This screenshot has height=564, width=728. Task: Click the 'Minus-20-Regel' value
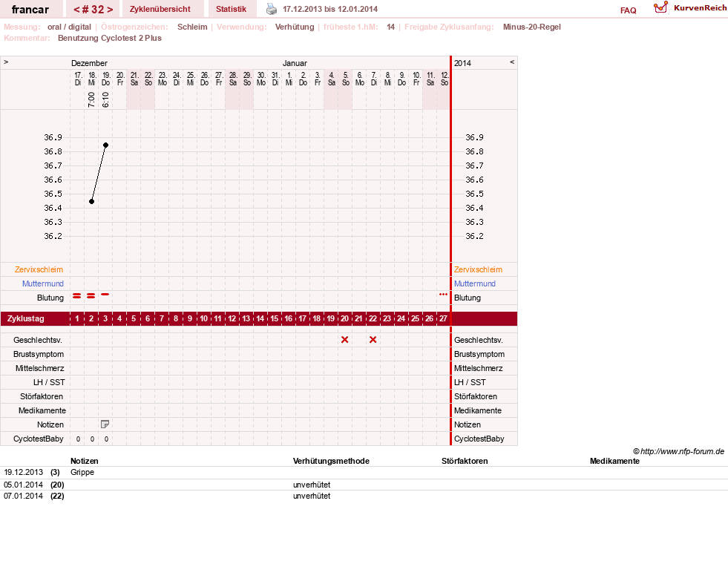coord(531,27)
